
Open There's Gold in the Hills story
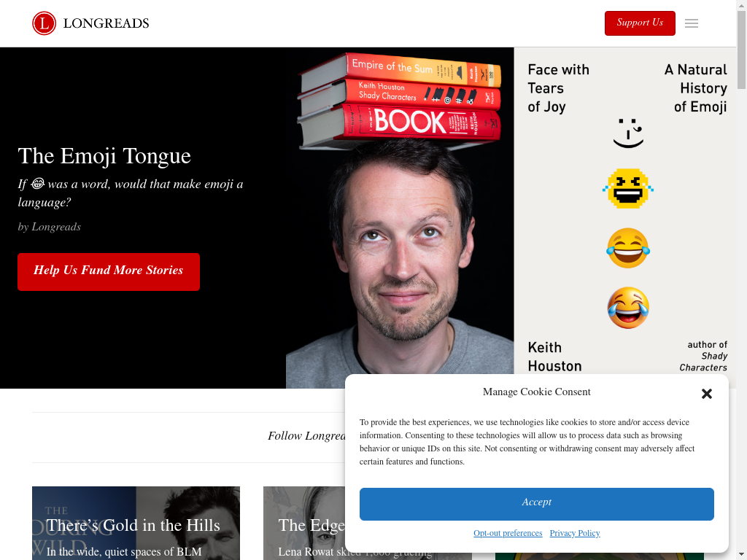coord(133,525)
